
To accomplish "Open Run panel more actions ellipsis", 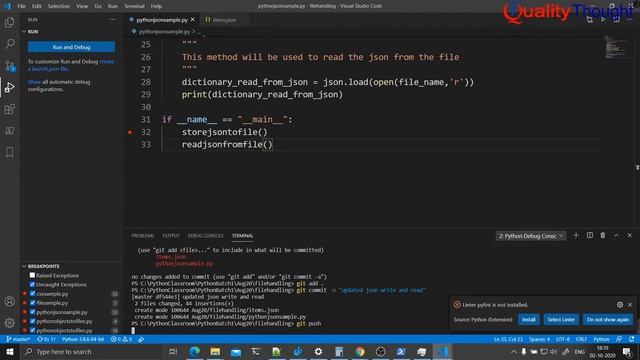I will pos(113,20).
